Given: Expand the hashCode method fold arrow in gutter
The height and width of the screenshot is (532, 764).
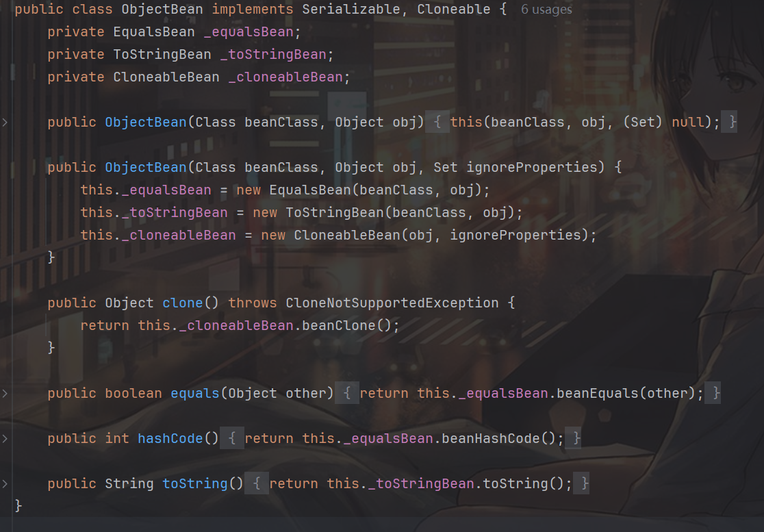Looking at the screenshot, I should point(5,439).
